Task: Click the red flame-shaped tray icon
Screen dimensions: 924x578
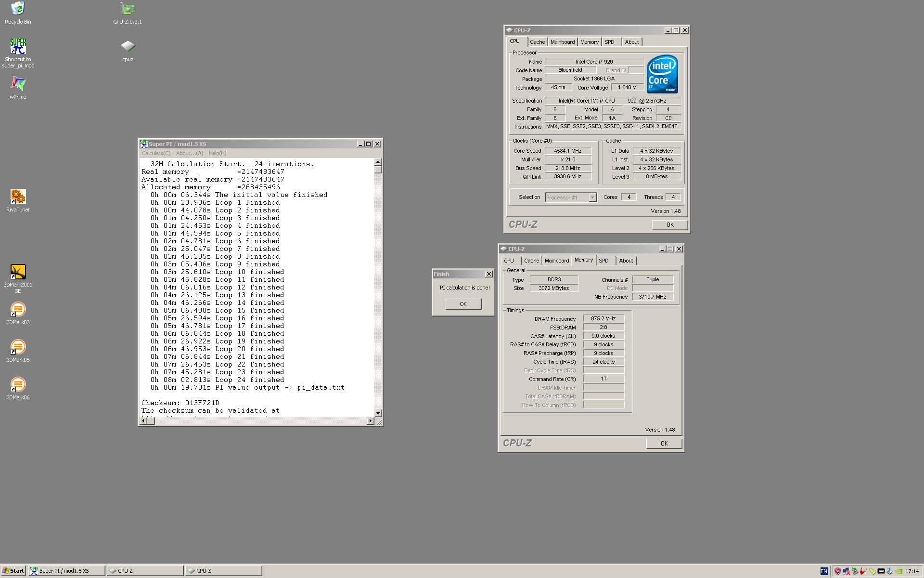Action: (x=863, y=571)
